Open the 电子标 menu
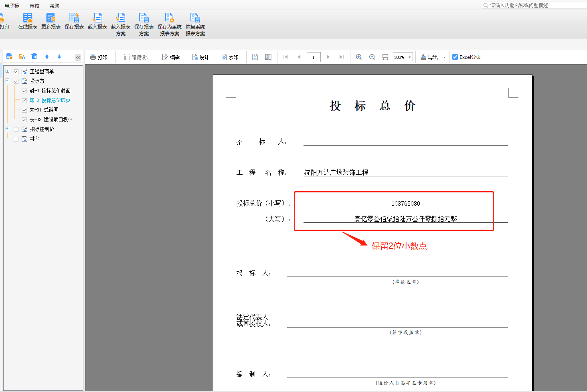 pos(12,6)
